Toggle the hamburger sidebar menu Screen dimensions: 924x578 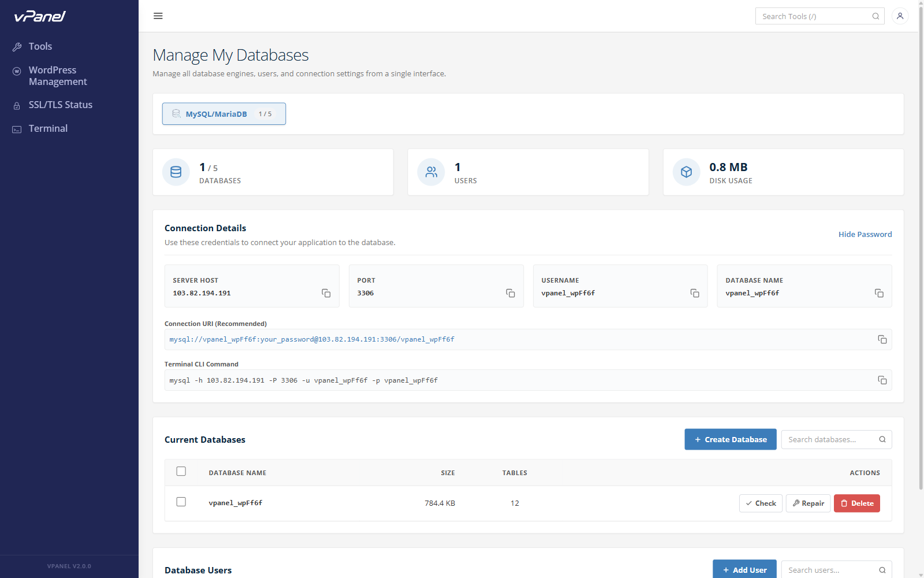158,16
